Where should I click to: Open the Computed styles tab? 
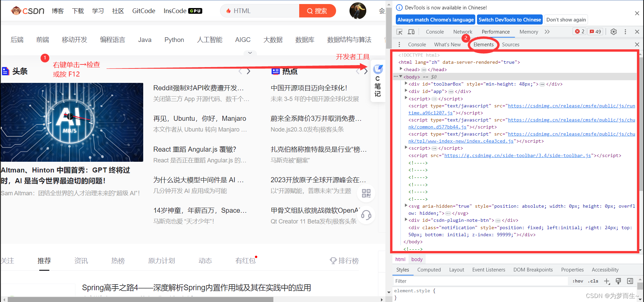(429, 269)
